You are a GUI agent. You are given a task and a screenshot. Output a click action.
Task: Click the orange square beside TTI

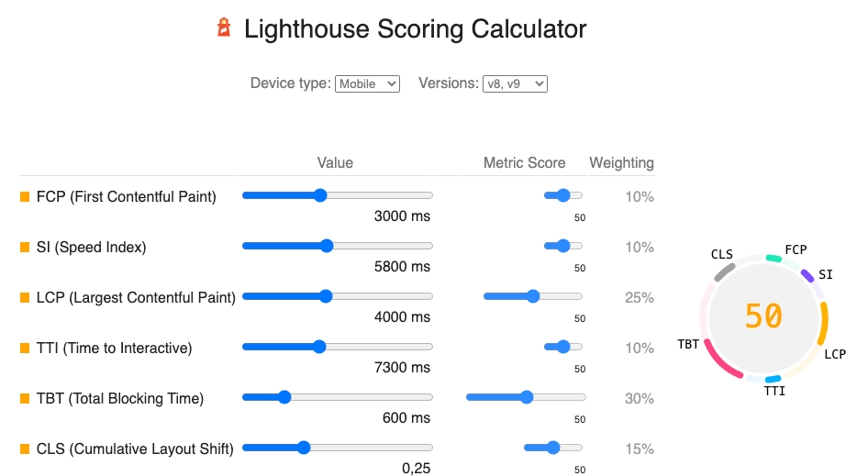(x=25, y=348)
